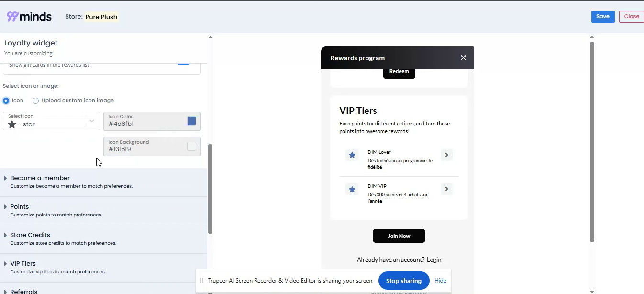
Task: Close the Rewards program widget with X
Action: [x=463, y=58]
